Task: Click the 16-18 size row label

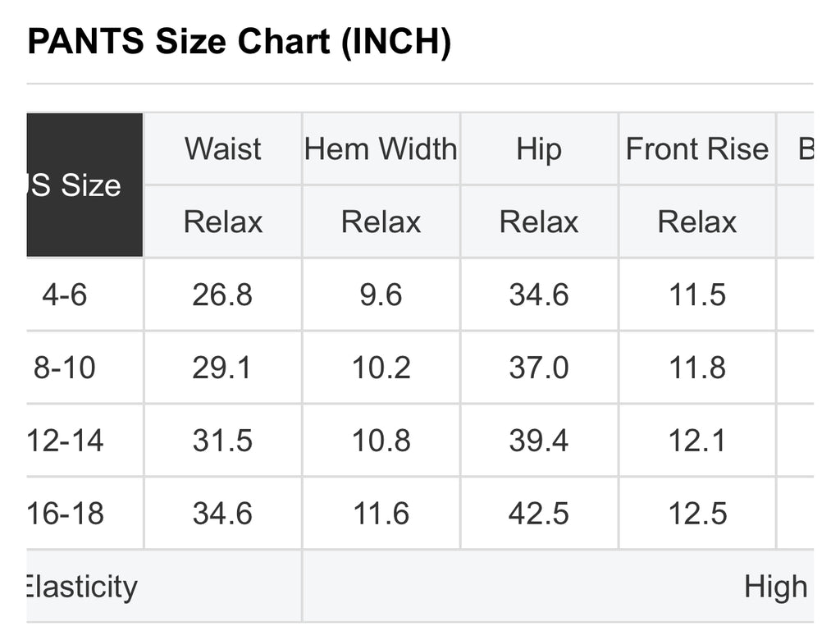Action: pos(65,514)
